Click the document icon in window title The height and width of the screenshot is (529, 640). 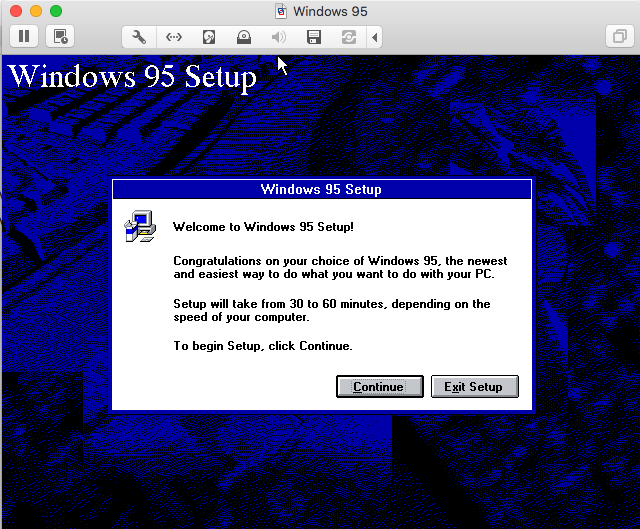282,11
